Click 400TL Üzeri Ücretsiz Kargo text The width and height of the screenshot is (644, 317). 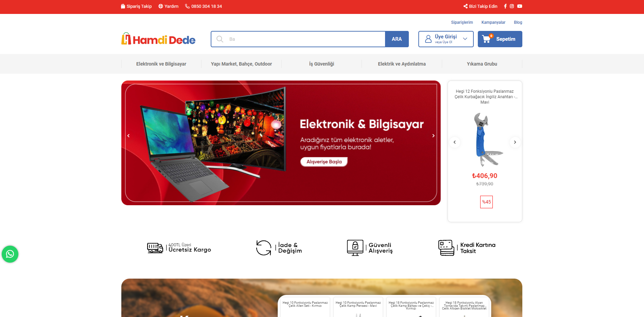(x=190, y=248)
